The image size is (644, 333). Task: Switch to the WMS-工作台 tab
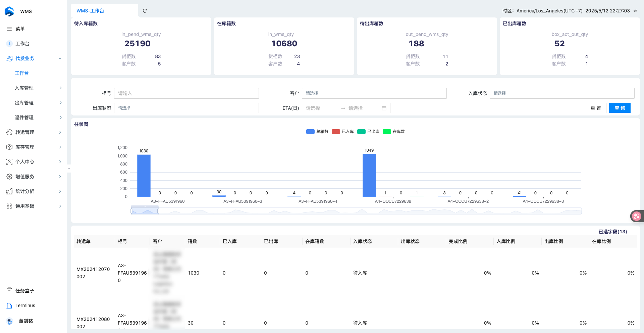[91, 11]
